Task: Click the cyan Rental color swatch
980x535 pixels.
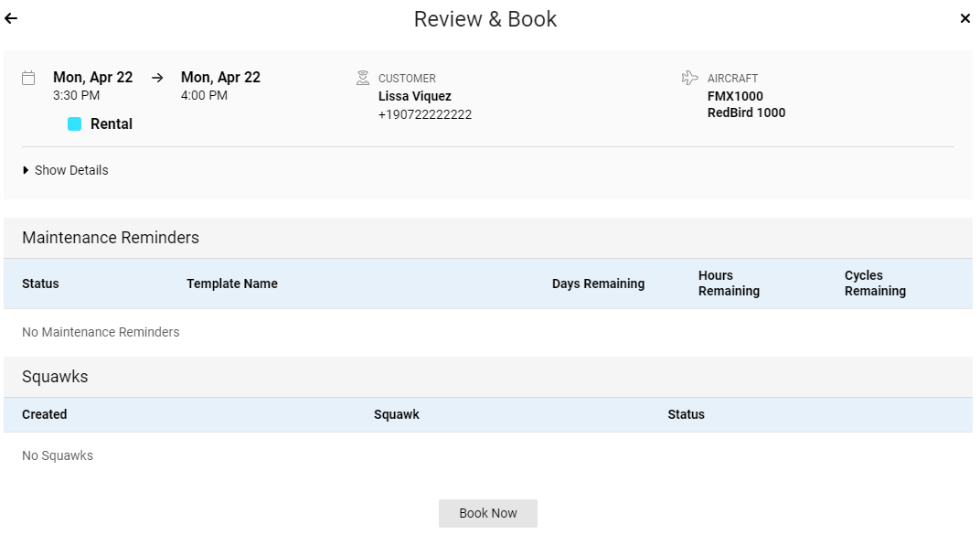Action: click(75, 124)
